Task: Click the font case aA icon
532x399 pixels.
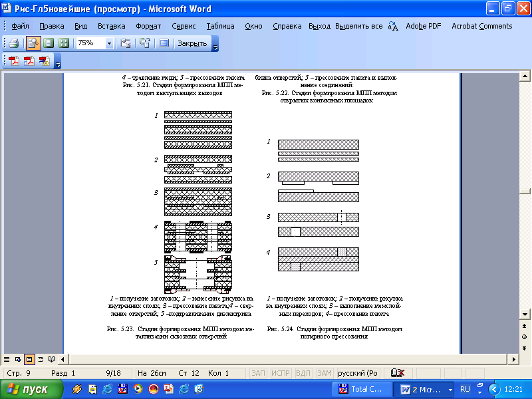Action: tap(393, 26)
